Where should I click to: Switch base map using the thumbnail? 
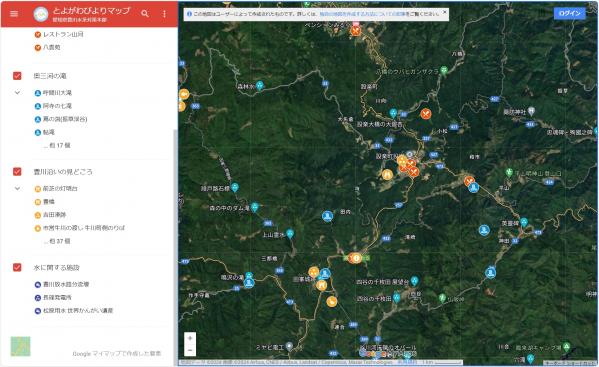coord(20,346)
